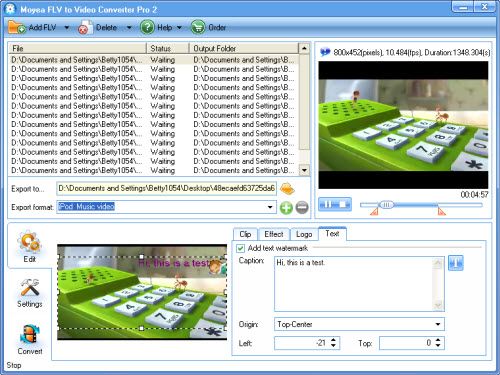Click the Top offset input field
The image size is (500, 375).
(407, 343)
